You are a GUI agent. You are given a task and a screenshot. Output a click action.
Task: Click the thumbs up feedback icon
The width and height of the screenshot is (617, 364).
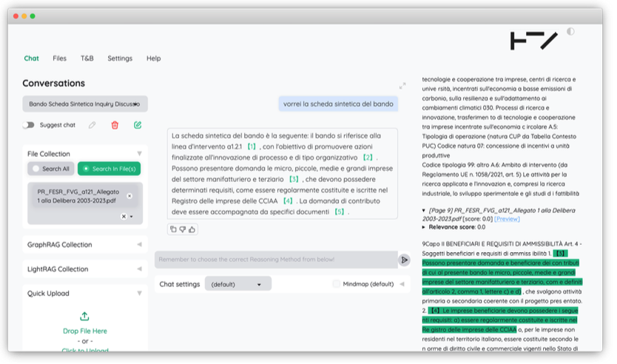click(x=192, y=229)
